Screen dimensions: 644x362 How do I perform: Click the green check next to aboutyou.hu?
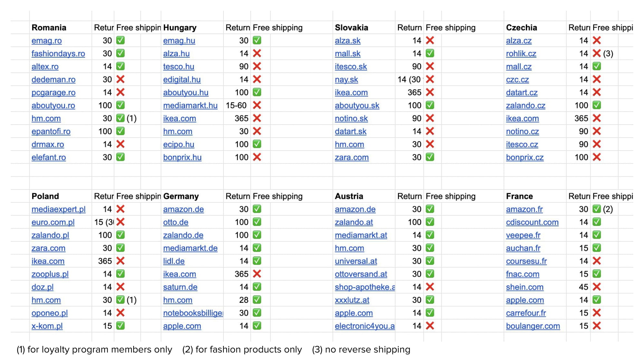pyautogui.click(x=257, y=92)
